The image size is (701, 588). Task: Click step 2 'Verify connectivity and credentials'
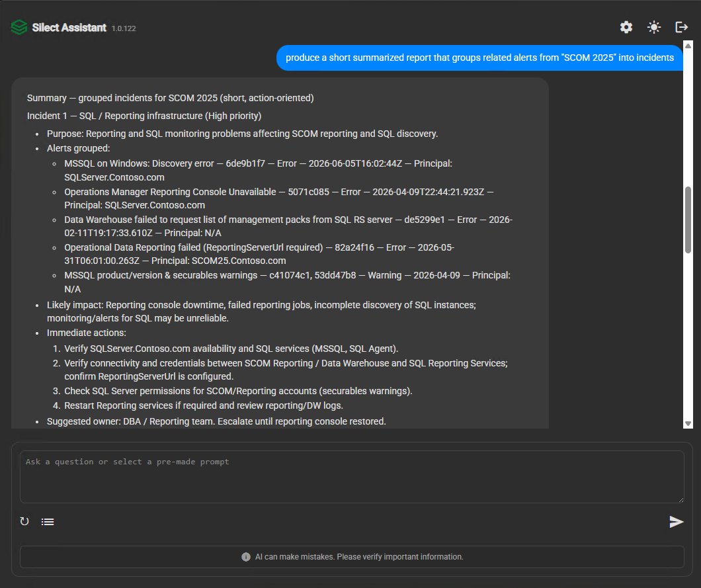pos(286,370)
